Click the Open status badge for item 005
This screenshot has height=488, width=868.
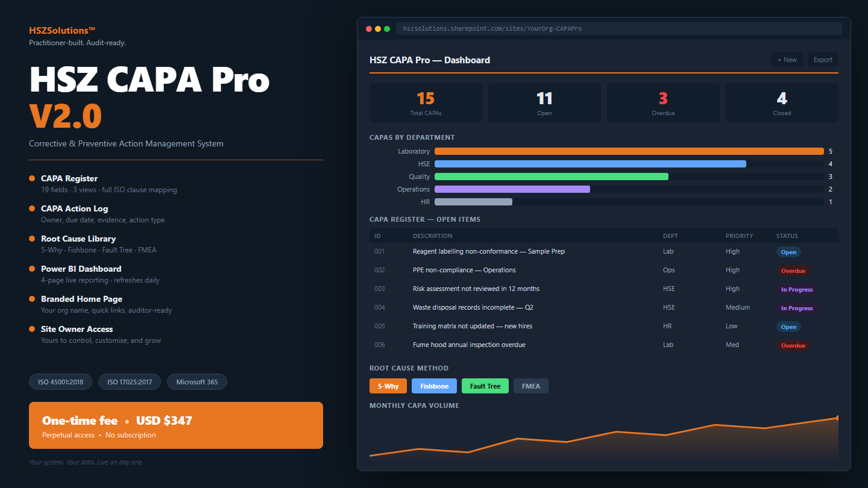coord(788,327)
